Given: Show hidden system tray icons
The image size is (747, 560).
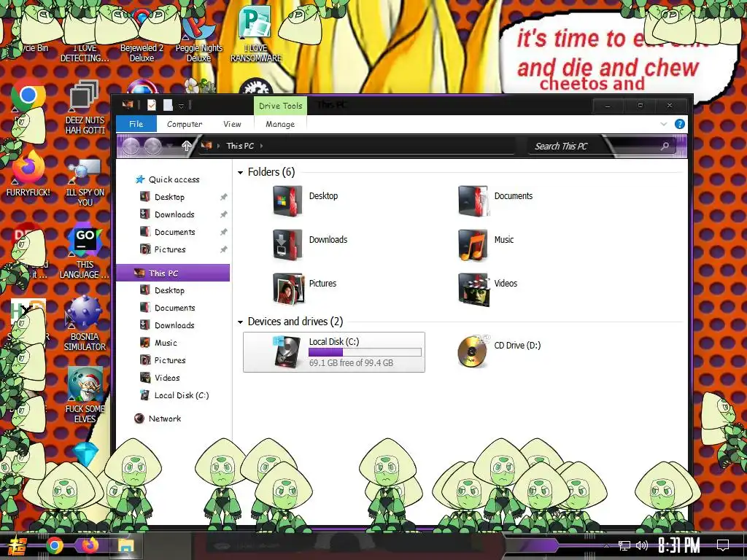Looking at the screenshot, I should point(606,545).
